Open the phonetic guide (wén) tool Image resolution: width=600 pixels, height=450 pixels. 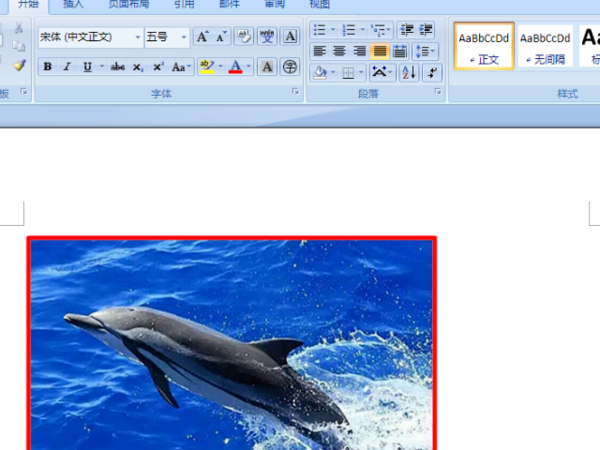point(267,37)
